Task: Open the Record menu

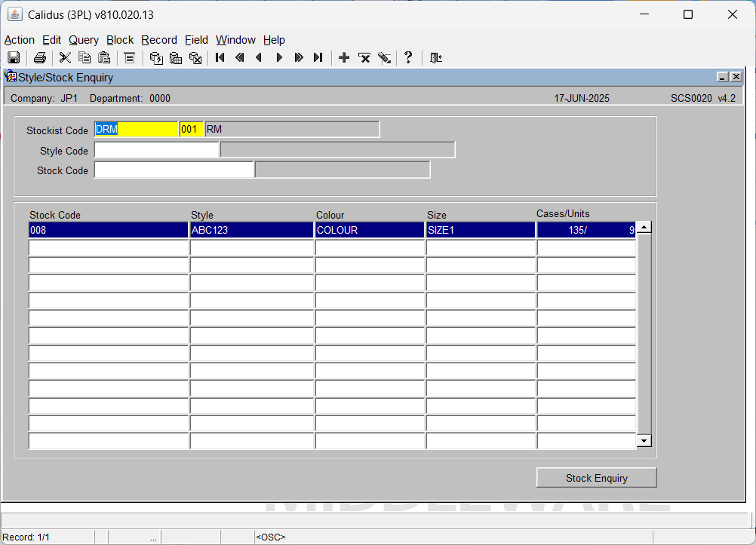Action: (x=159, y=40)
